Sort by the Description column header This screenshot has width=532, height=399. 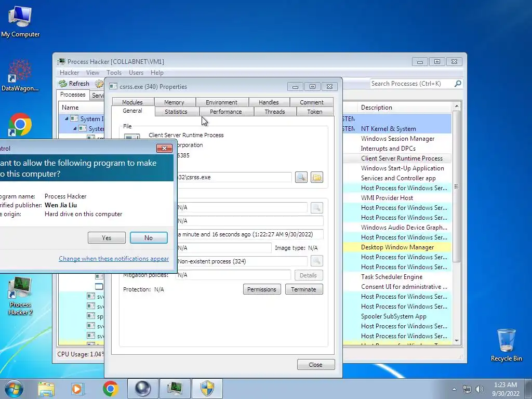click(x=404, y=108)
